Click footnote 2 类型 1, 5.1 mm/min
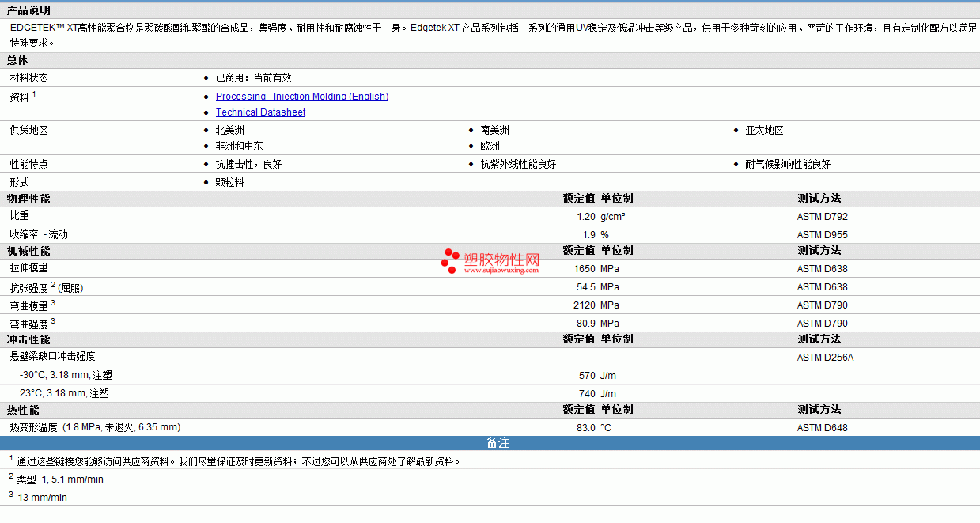Screen dimensions: 980x523 point(56,479)
